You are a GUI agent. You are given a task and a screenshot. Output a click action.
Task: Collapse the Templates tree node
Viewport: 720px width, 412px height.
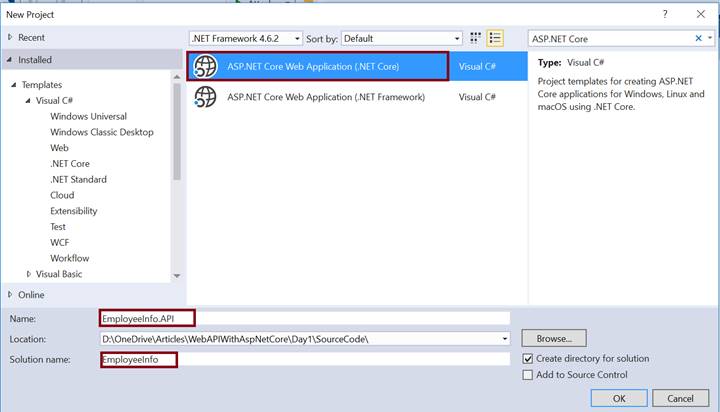pos(14,85)
